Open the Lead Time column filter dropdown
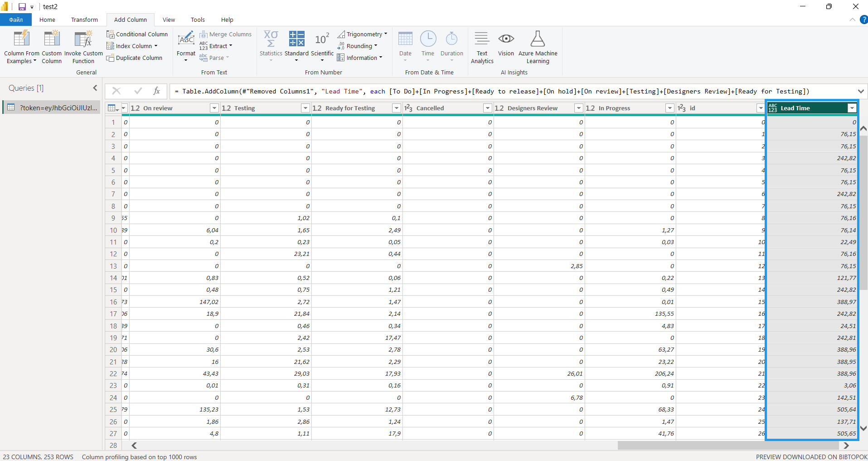868x461 pixels. (852, 108)
